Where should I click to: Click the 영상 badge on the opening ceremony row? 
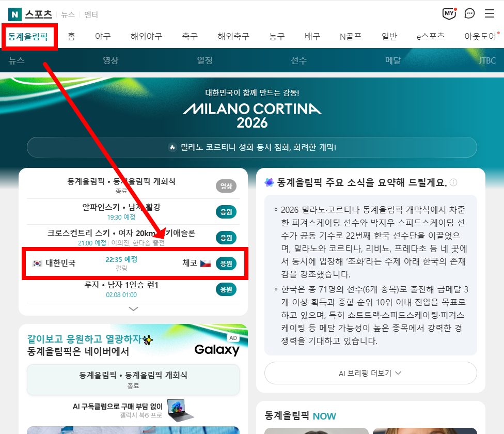(x=226, y=187)
